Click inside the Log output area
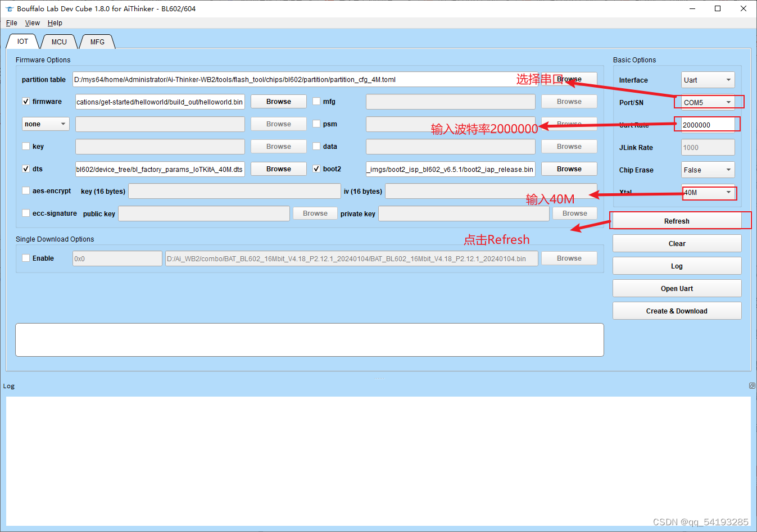Image resolution: width=757 pixels, height=532 pixels. (x=378, y=461)
